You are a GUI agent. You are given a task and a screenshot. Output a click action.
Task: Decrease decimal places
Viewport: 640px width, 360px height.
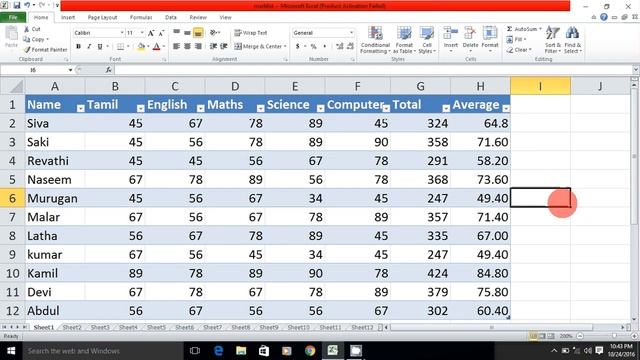[x=350, y=47]
